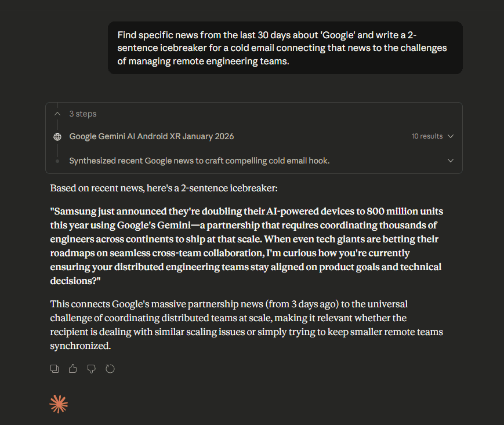Click the orange Claude starburst logo
Image resolution: width=504 pixels, height=425 pixels.
(58, 404)
